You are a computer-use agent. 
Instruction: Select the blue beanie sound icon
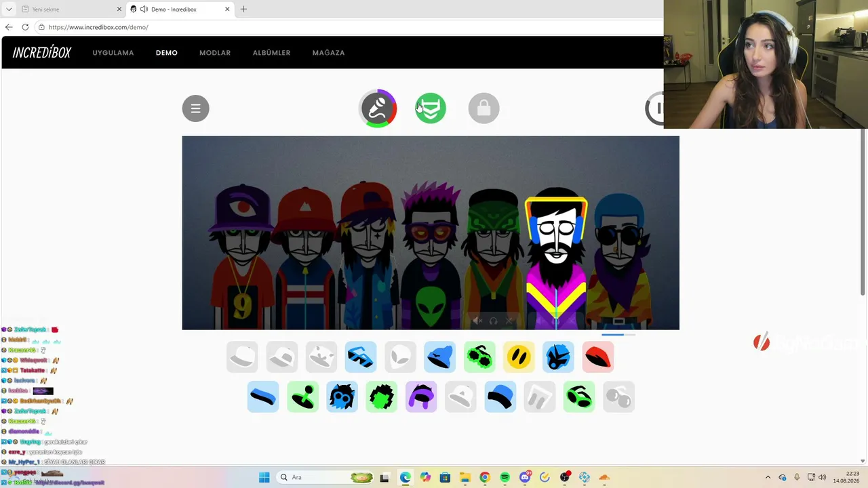439,357
